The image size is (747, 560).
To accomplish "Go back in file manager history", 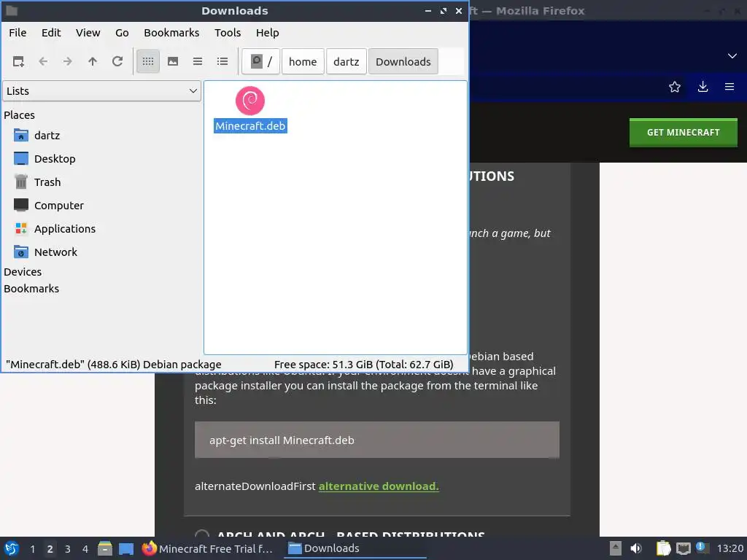I will [x=43, y=61].
